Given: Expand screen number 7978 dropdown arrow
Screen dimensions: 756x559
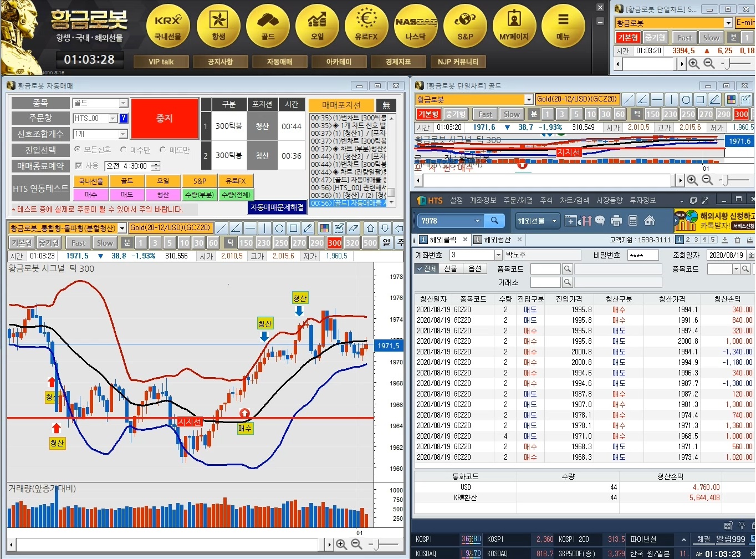Looking at the screenshot, I should click(478, 221).
